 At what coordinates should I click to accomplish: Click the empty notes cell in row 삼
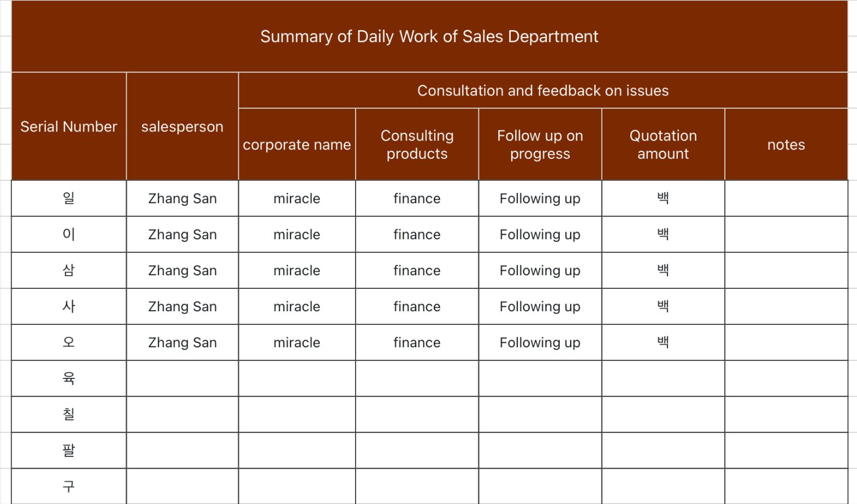pos(786,270)
